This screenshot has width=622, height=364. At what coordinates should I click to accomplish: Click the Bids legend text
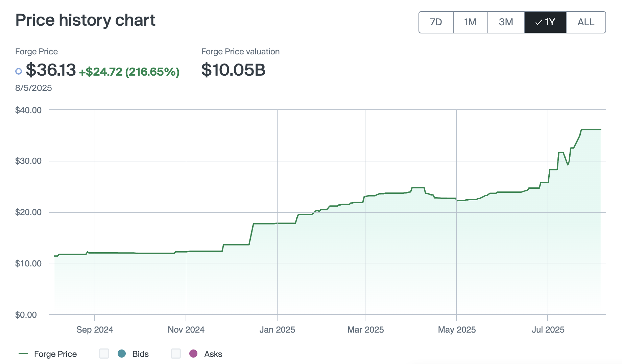(x=140, y=354)
